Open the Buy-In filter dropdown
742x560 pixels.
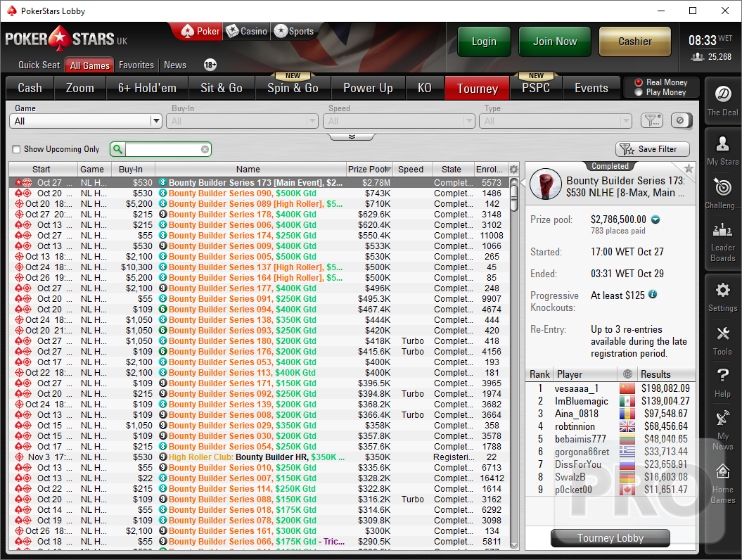[242, 121]
